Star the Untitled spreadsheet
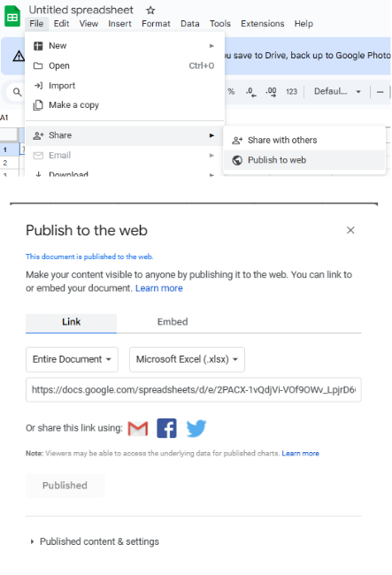 [x=150, y=11]
